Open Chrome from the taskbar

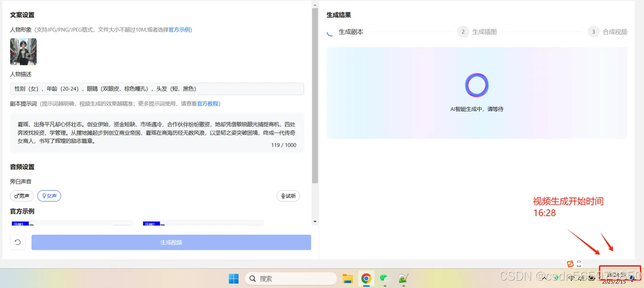pos(366,278)
